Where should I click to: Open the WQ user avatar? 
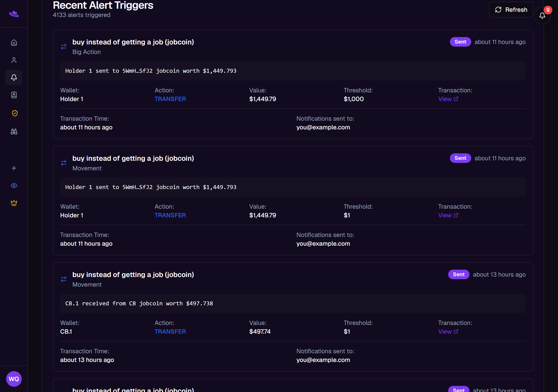[x=14, y=379]
